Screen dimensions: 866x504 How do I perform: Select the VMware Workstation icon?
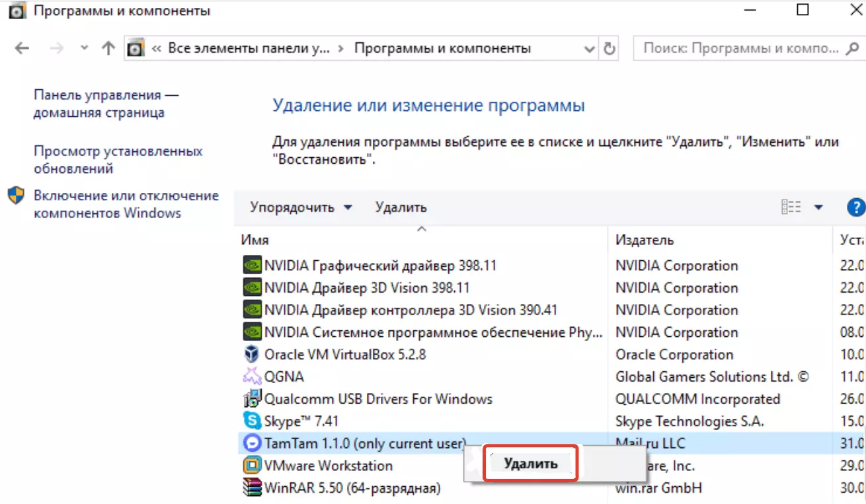[252, 466]
